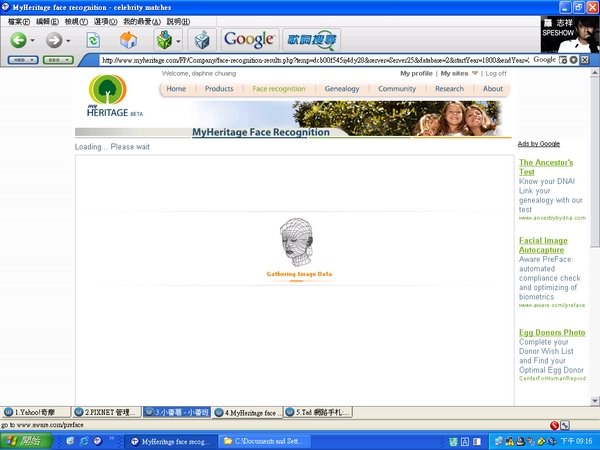Click the Ads by Google link
Image resolution: width=600 pixels, height=450 pixels.
[538, 144]
